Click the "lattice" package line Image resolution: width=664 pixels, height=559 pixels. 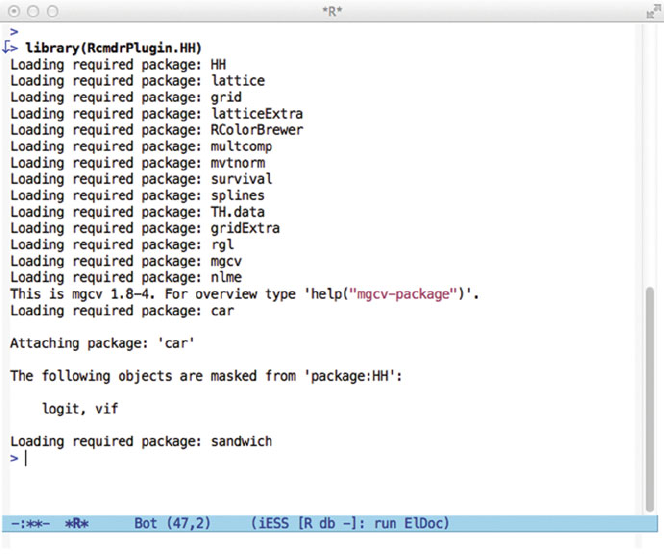(x=138, y=80)
